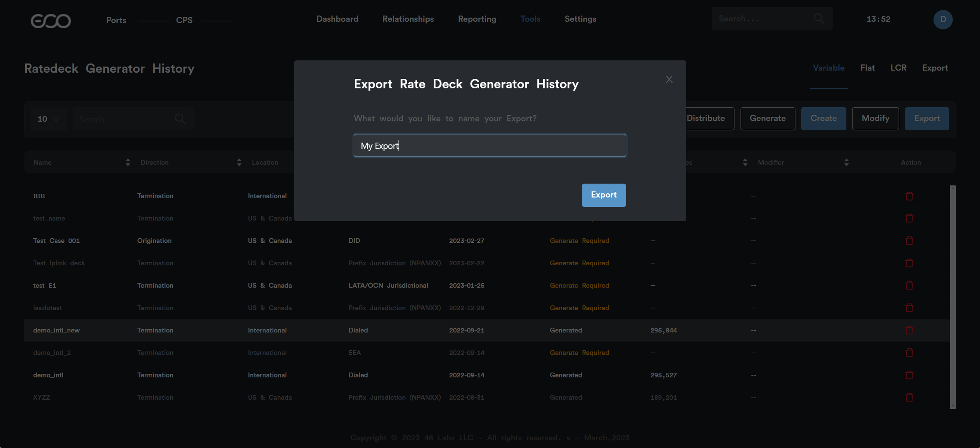Screen dimensions: 980x448
Task: Open the user avatar D menu
Action: click(x=942, y=20)
